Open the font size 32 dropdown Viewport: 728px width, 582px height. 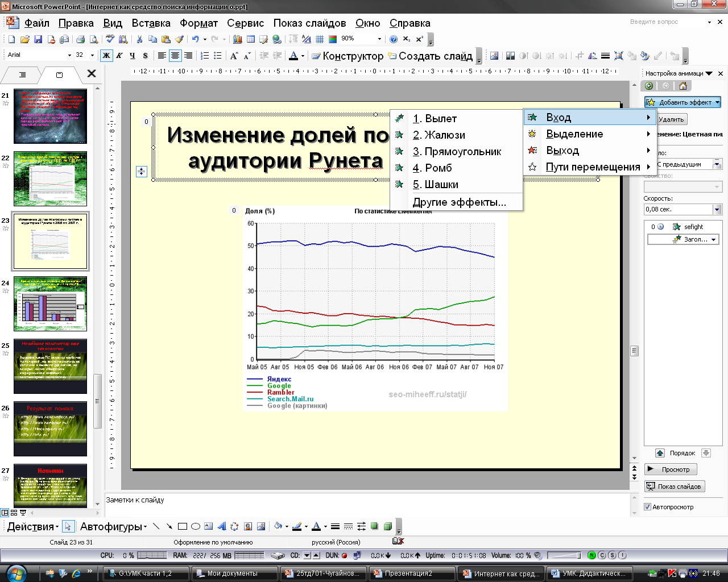tap(92, 55)
